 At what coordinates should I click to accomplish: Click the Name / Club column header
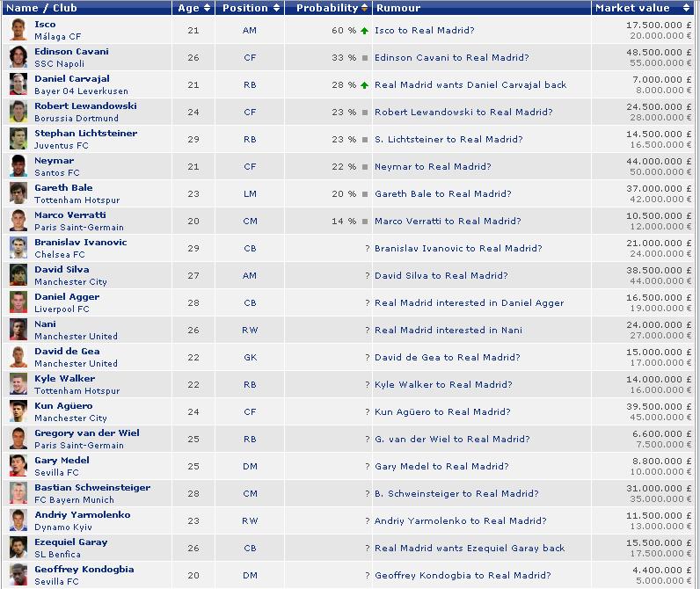pos(44,8)
